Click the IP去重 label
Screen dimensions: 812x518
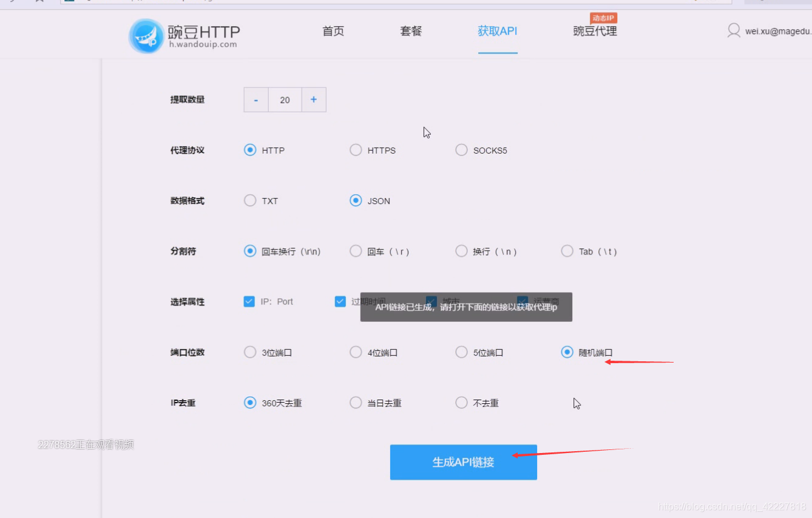tap(183, 402)
